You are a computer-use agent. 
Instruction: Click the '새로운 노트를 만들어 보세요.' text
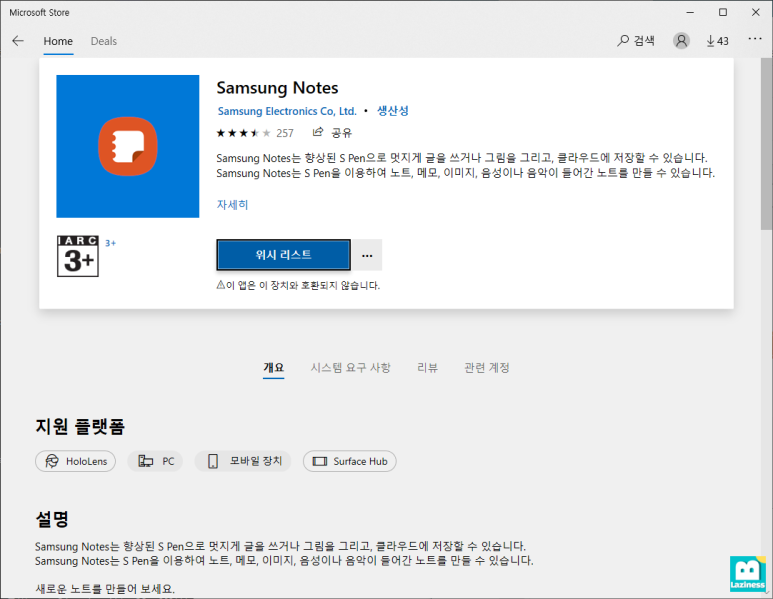pos(105,589)
